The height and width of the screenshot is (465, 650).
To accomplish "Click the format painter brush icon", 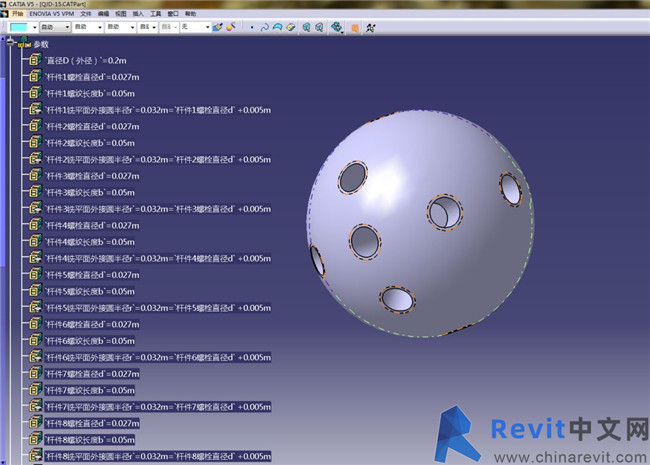I will click(217, 27).
